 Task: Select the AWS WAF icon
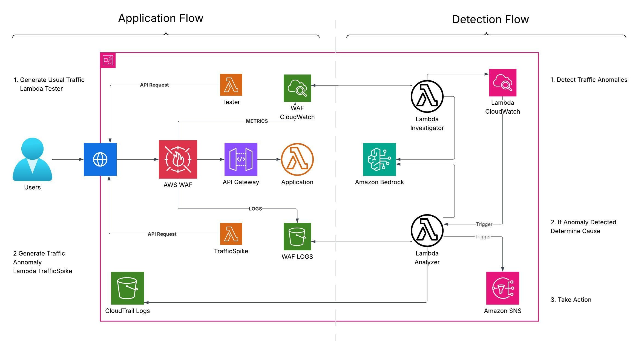[x=177, y=160]
